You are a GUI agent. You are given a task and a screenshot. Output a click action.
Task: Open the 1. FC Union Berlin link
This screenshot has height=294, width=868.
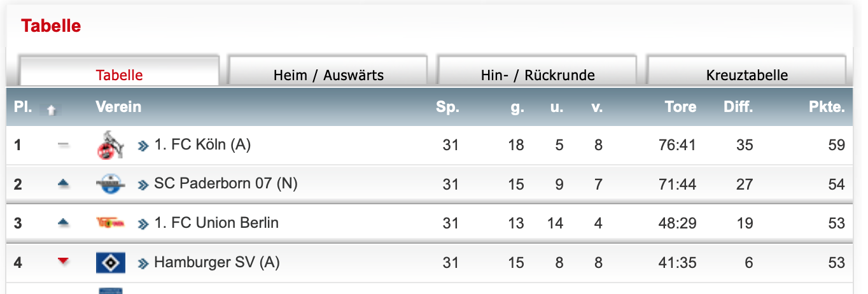point(216,223)
